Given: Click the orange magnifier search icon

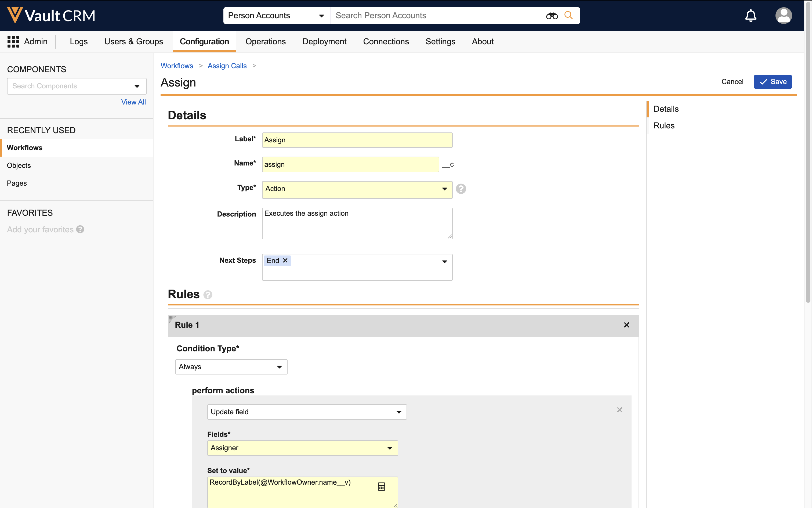Looking at the screenshot, I should coord(568,15).
